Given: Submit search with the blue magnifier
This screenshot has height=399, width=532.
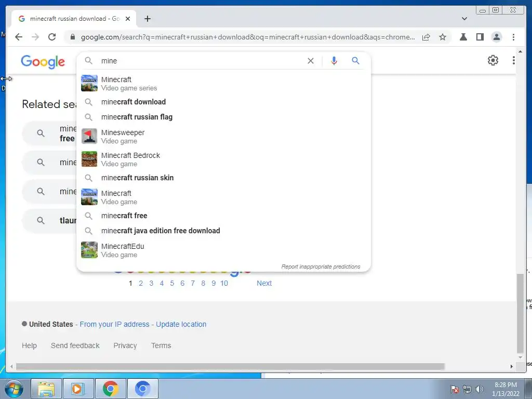Looking at the screenshot, I should tap(355, 61).
